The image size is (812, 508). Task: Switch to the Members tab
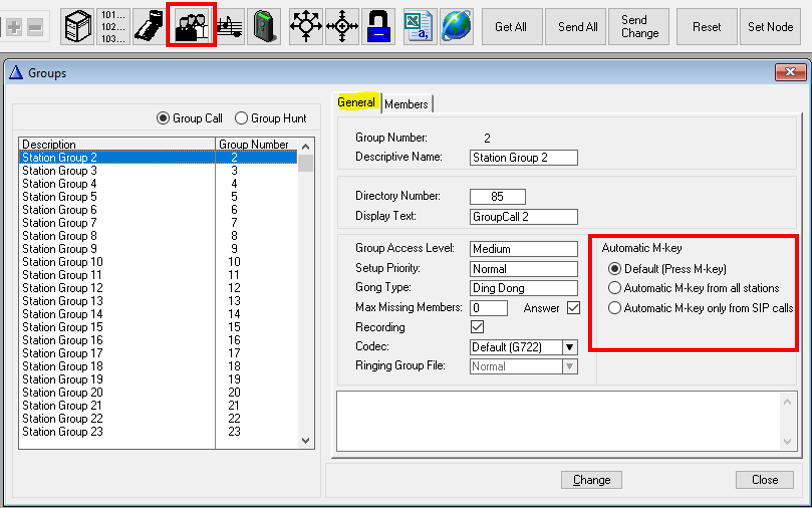[406, 104]
